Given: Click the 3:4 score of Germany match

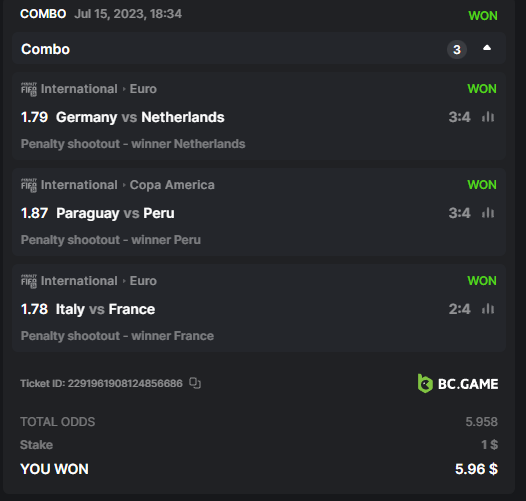Looking at the screenshot, I should point(460,117).
